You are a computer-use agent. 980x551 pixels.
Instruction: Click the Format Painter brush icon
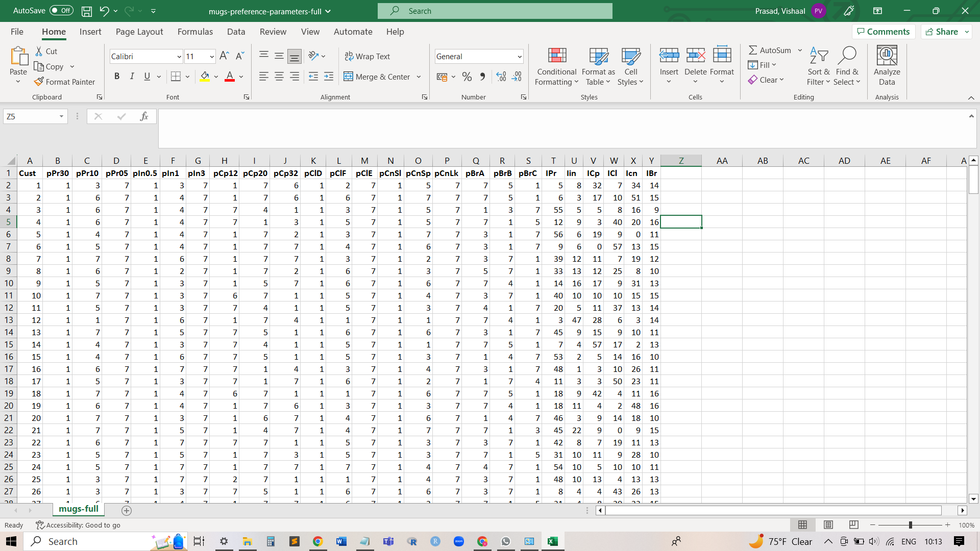(x=39, y=82)
